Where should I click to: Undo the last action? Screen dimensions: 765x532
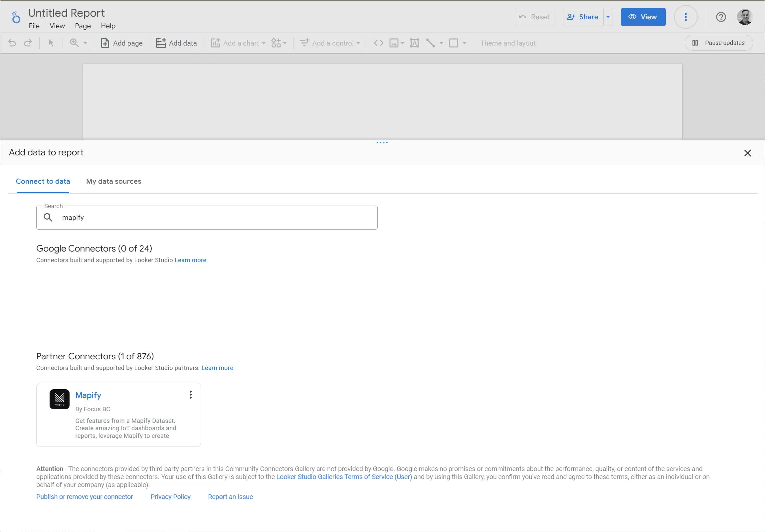(12, 43)
